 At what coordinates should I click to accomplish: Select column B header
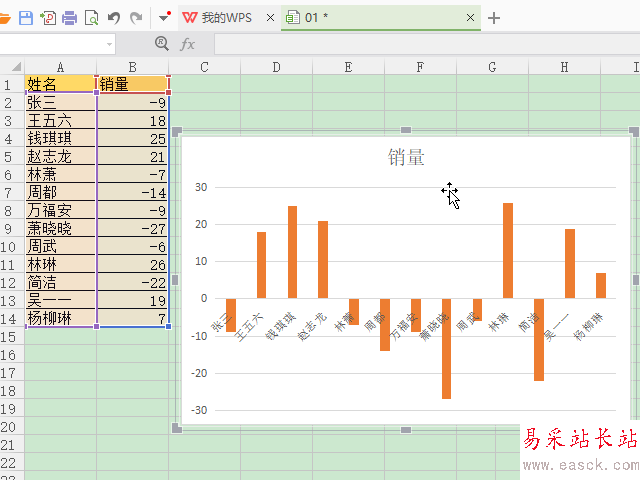[132, 67]
